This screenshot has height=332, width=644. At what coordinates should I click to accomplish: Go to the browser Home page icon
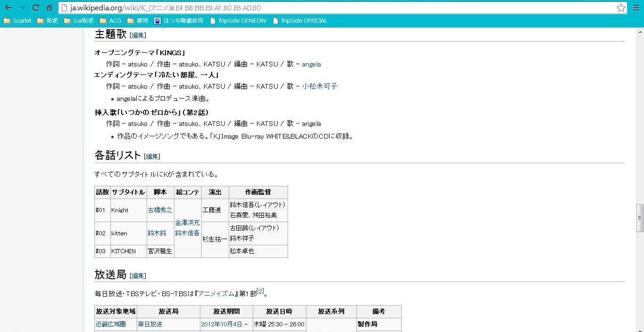click(x=49, y=8)
